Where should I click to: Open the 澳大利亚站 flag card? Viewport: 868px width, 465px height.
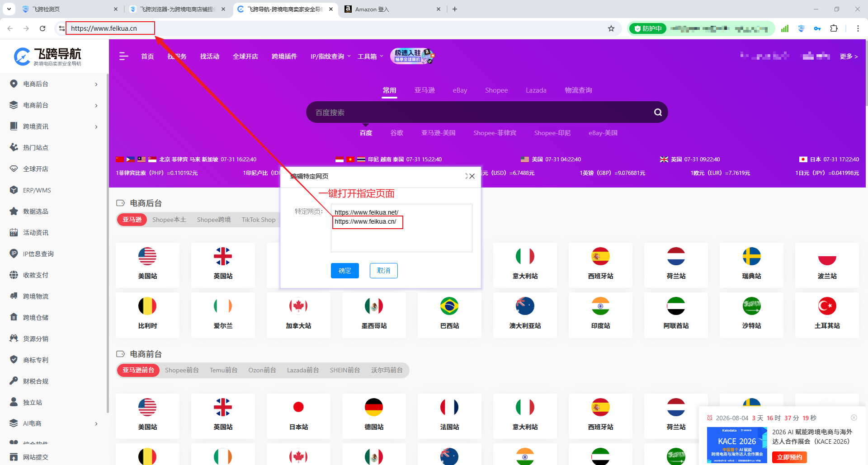525,315
